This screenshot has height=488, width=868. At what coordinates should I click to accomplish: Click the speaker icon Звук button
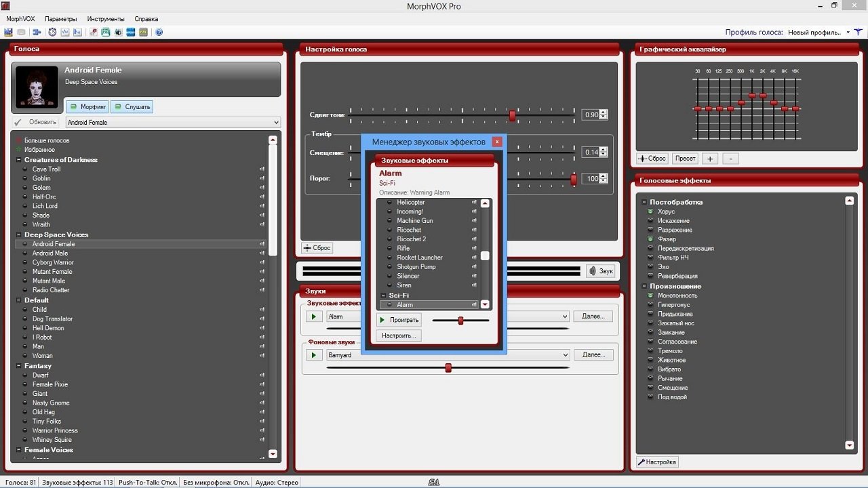click(600, 271)
